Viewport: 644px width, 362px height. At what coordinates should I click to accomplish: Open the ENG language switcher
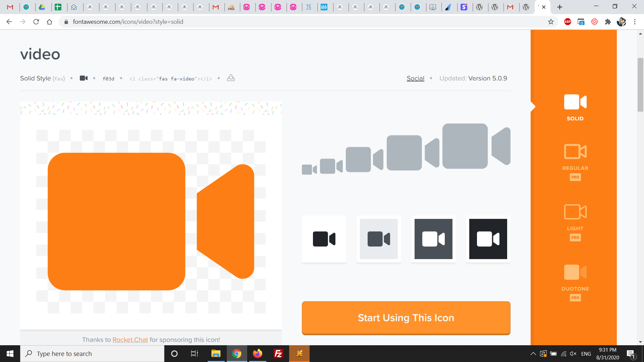586,354
